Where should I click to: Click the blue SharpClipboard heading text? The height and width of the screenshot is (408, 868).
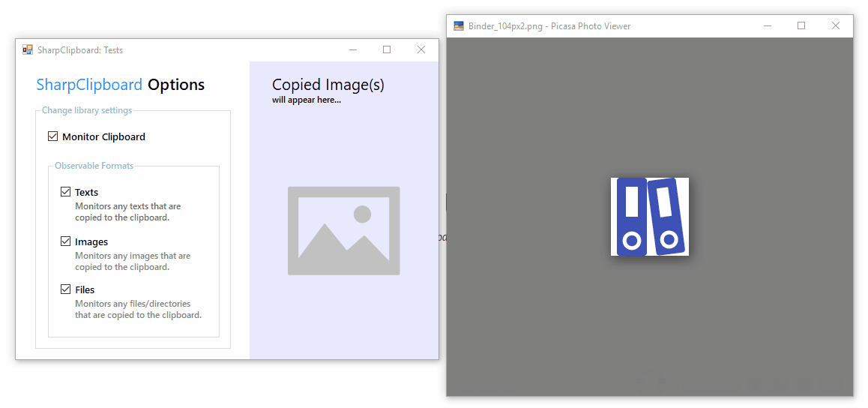(x=89, y=85)
